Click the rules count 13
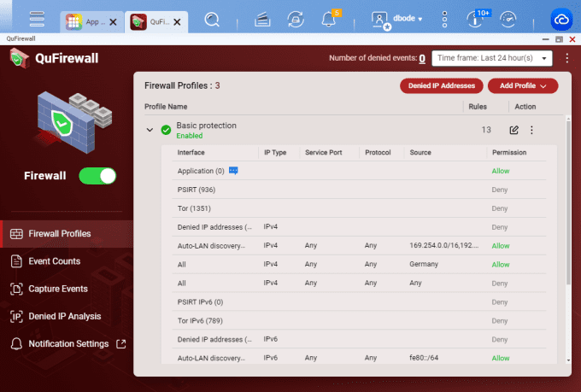 coord(486,130)
